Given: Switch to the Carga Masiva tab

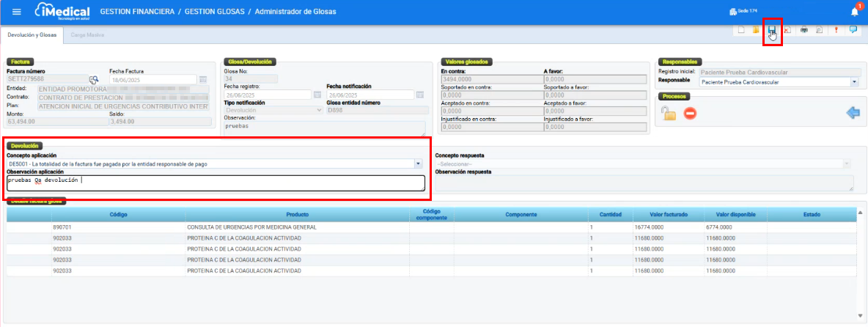Looking at the screenshot, I should click(87, 34).
